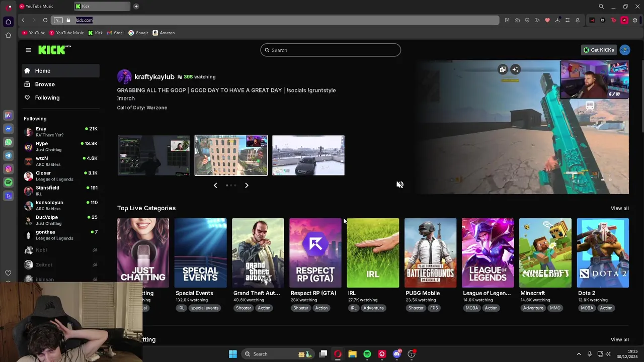Open Messenger in Opera sidebar
The height and width of the screenshot is (362, 644).
[x=8, y=129]
